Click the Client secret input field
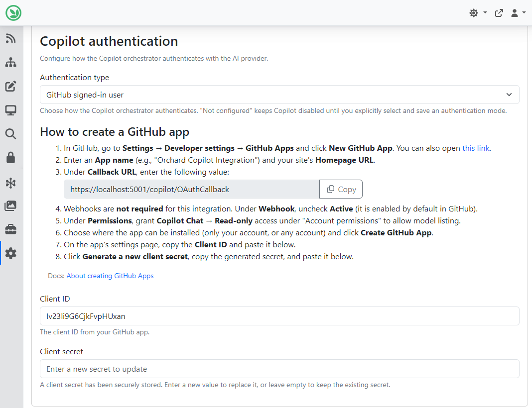 [x=279, y=369]
